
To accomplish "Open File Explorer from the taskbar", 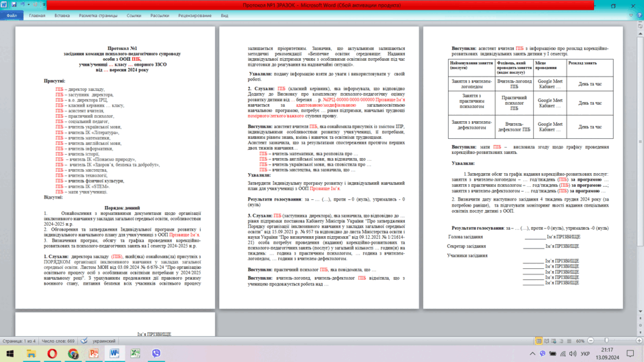I will (x=32, y=353).
